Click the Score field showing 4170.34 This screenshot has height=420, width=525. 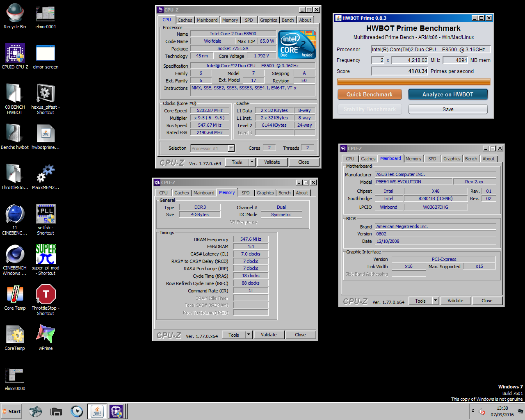tap(399, 71)
